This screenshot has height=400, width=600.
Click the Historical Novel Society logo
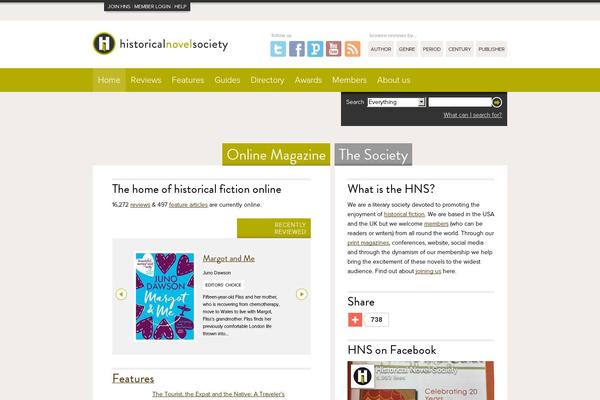coord(160,44)
